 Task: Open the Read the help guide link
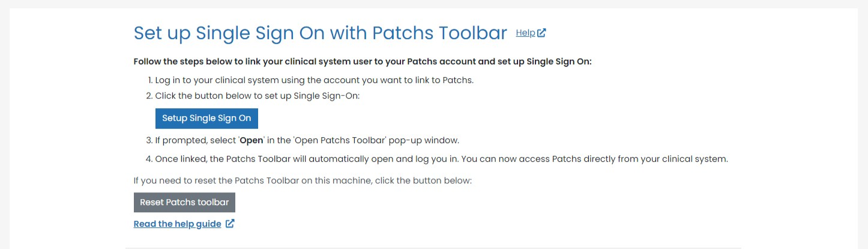coord(177,224)
